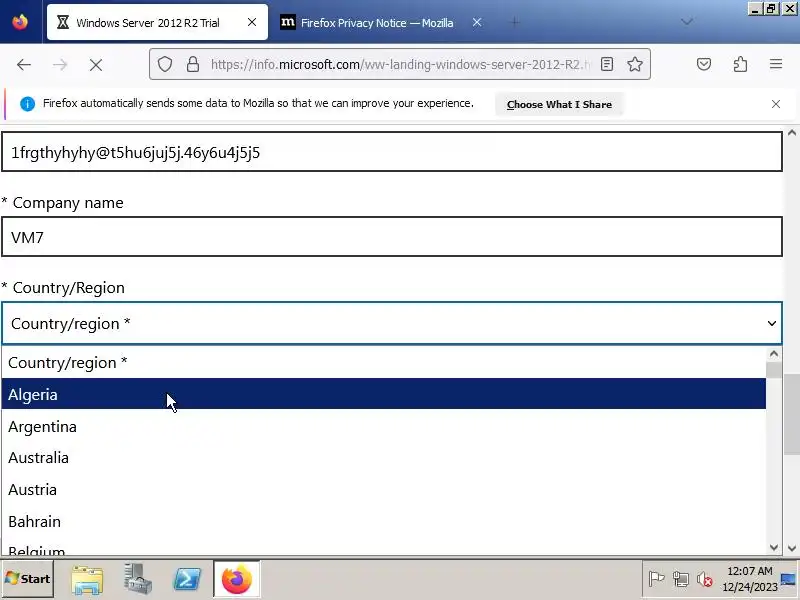Open Server Manager from the taskbar

click(137, 579)
